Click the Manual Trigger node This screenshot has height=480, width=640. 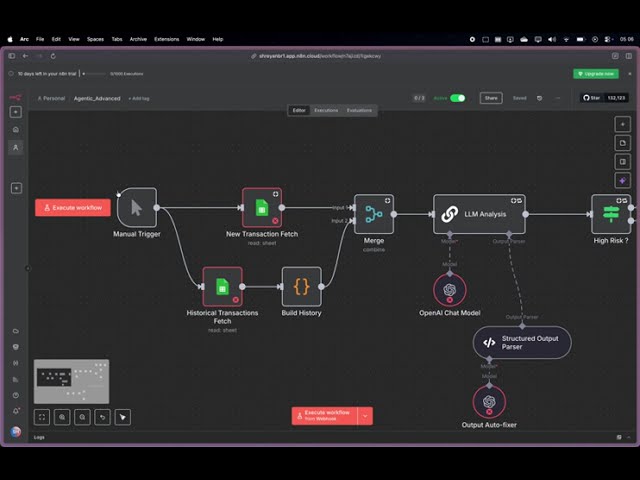(x=137, y=208)
